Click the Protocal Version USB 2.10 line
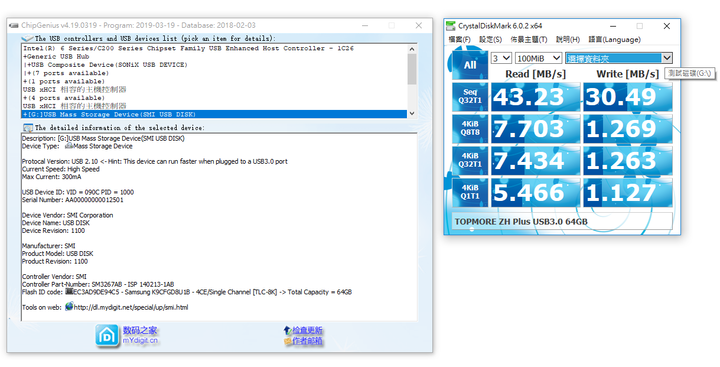The image size is (720, 367). [x=155, y=161]
